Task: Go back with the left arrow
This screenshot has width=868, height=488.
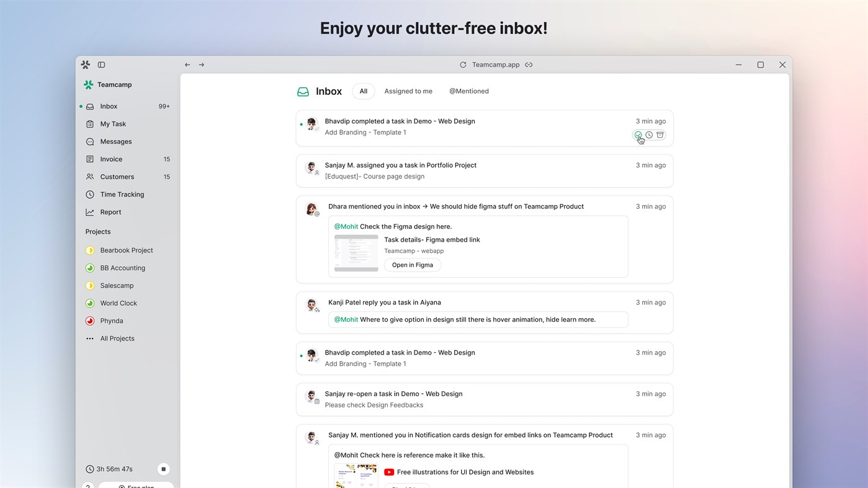Action: click(187, 64)
